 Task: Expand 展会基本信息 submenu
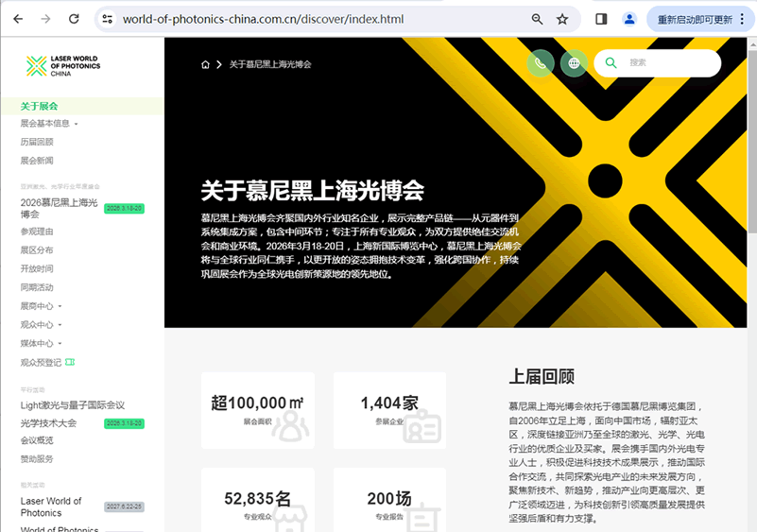pos(49,124)
